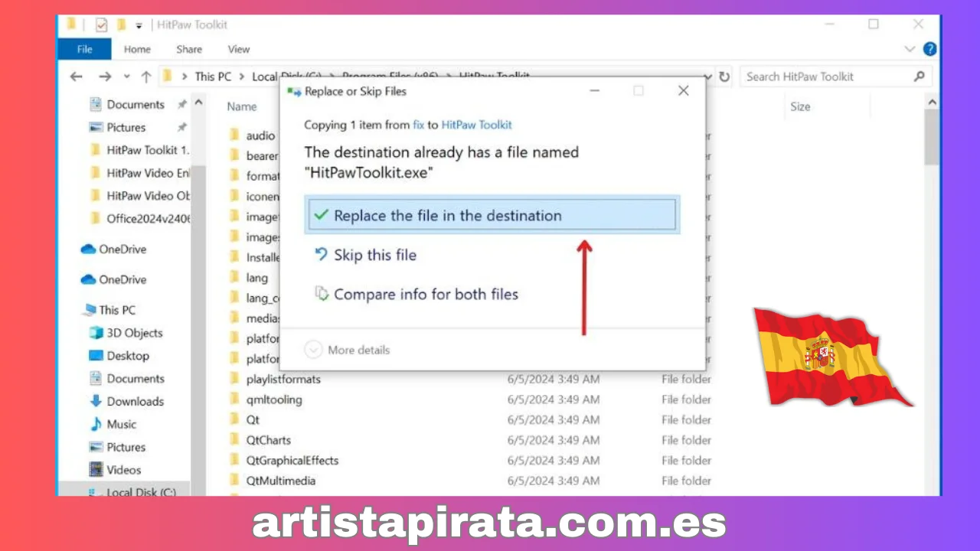Open the fix source folder link
Viewport: 980px width, 551px height.
[418, 125]
